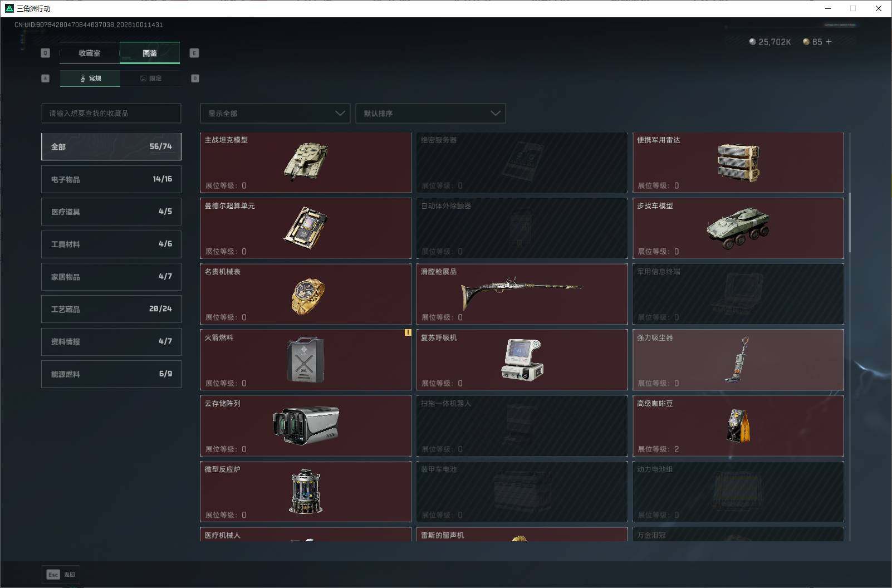Select the 曼德尔超算单元 chip card

pos(306,228)
